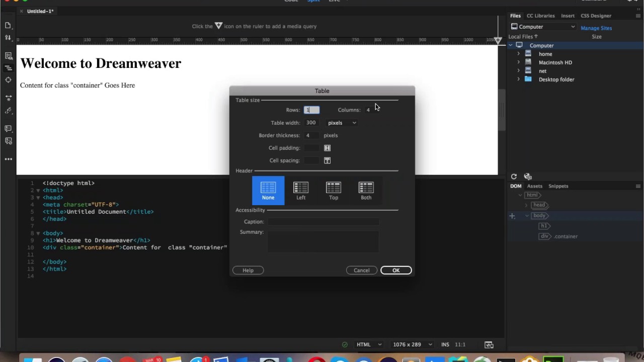Switch to the DOM tab

point(516,186)
